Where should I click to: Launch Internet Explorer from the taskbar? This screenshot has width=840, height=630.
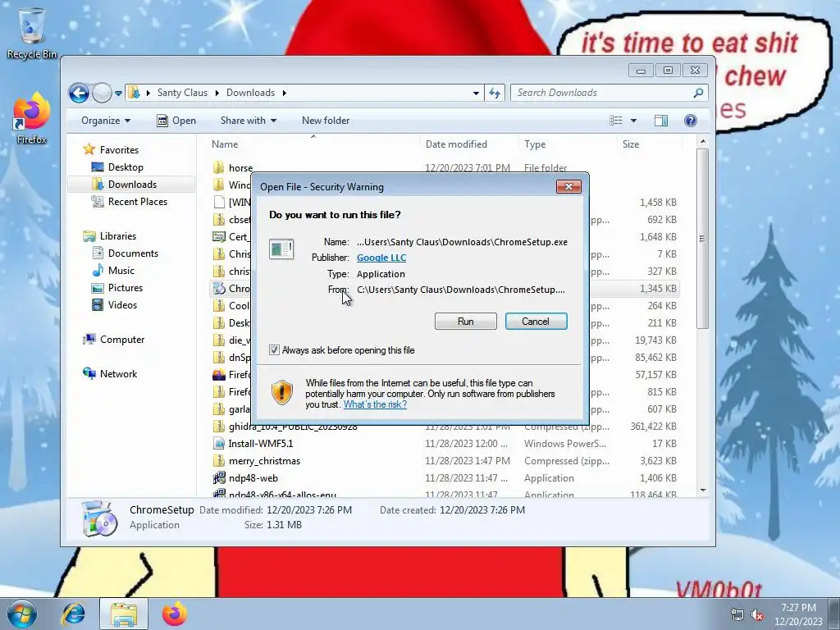pos(73,614)
